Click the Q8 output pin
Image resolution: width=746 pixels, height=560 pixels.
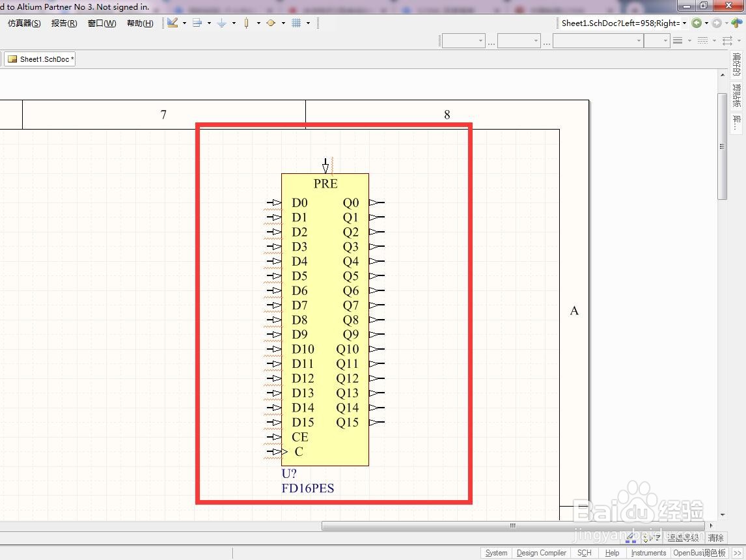(x=377, y=320)
